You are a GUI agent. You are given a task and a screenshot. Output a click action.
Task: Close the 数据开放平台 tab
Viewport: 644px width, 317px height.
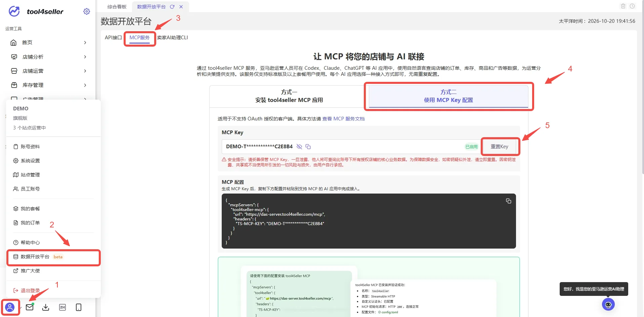point(181,7)
